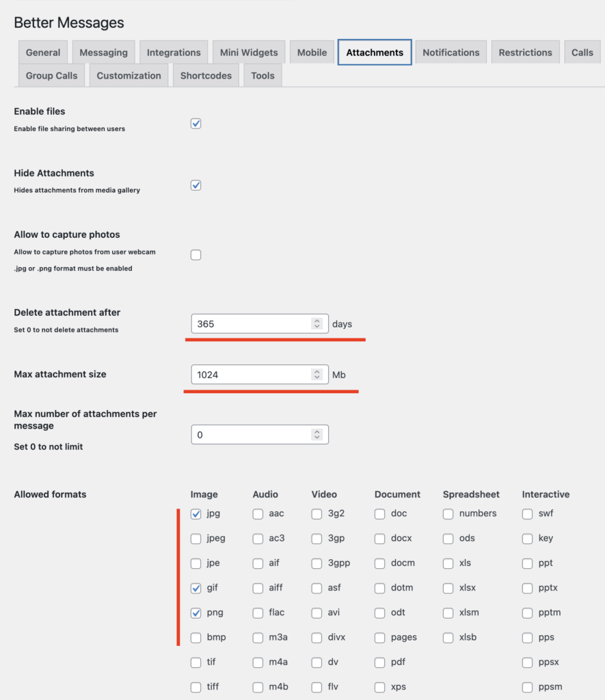Select the Mini Widgets tab
The height and width of the screenshot is (700, 605).
(249, 53)
